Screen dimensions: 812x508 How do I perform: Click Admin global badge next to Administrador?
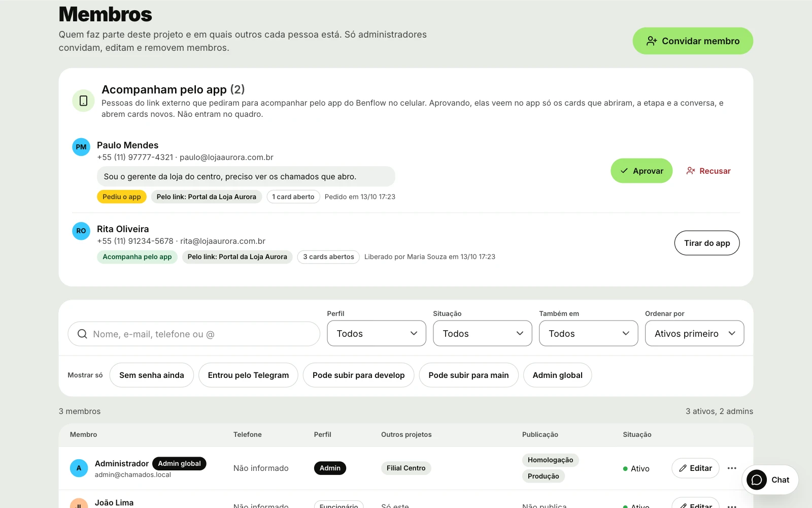tap(179, 463)
